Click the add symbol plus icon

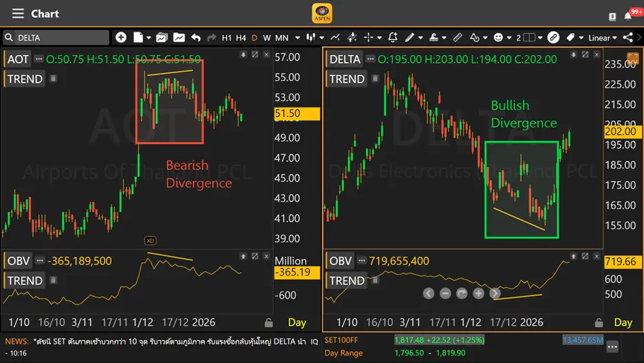click(x=121, y=37)
